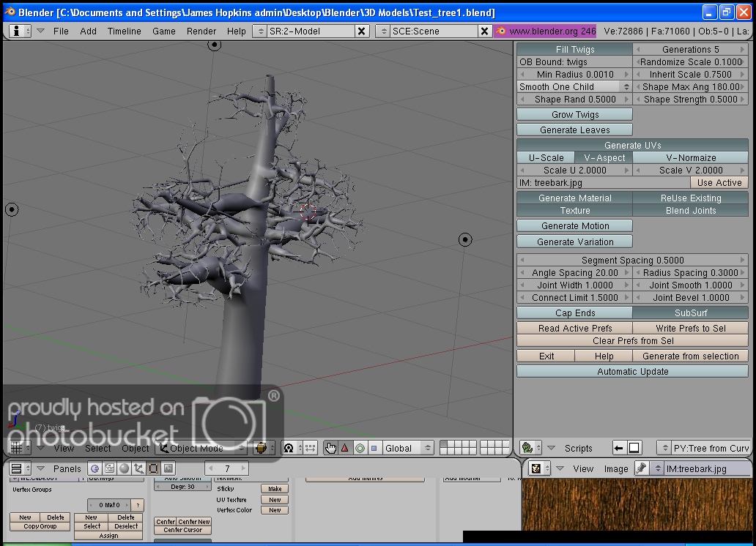Switch to the Editing context square icon
This screenshot has height=546, width=756.
[153, 468]
